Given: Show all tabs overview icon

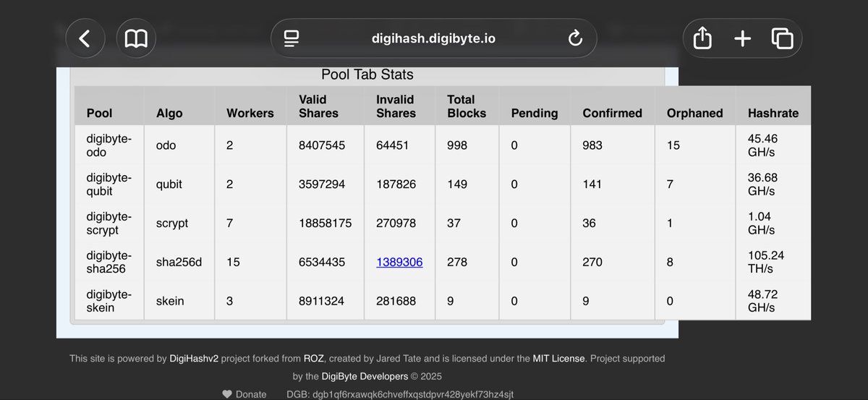Looking at the screenshot, I should [x=782, y=38].
